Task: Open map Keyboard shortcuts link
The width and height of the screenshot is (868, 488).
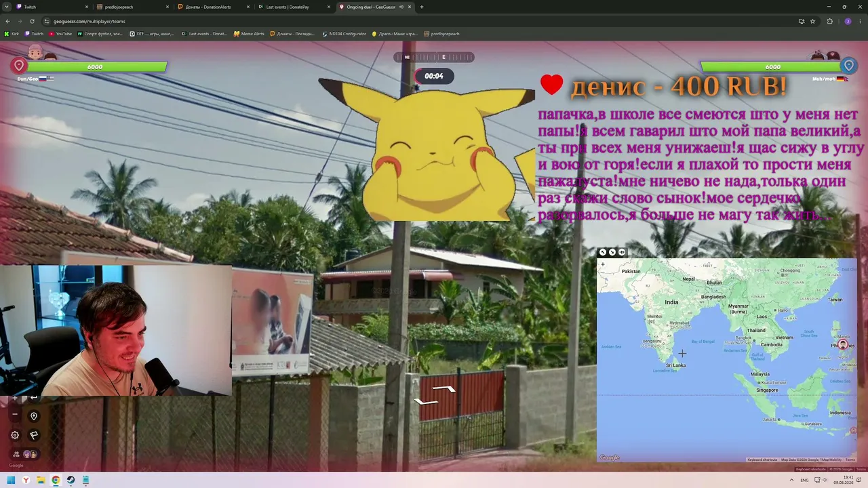Action: pyautogui.click(x=762, y=460)
